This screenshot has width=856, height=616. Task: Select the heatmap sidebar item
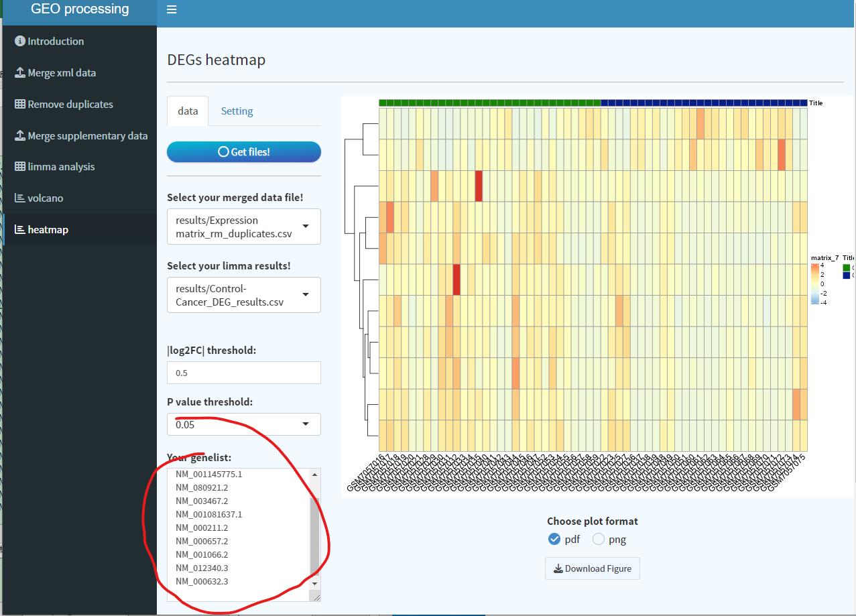(x=78, y=230)
